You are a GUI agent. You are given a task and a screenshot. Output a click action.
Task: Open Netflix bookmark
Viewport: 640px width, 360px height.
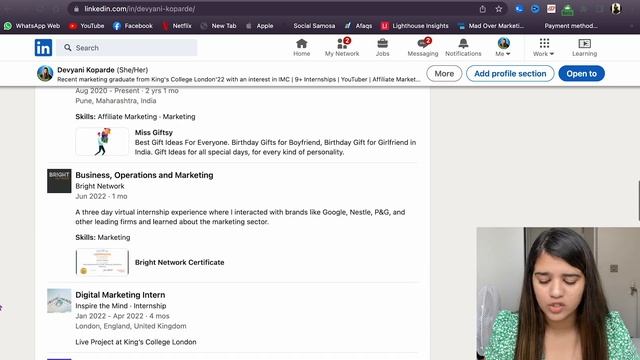(176, 26)
